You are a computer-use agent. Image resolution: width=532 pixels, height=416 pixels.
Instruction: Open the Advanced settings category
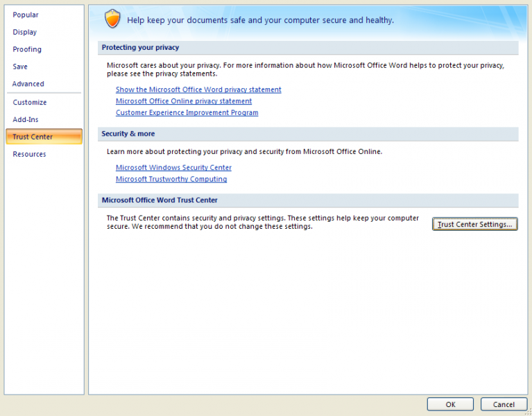tap(28, 84)
